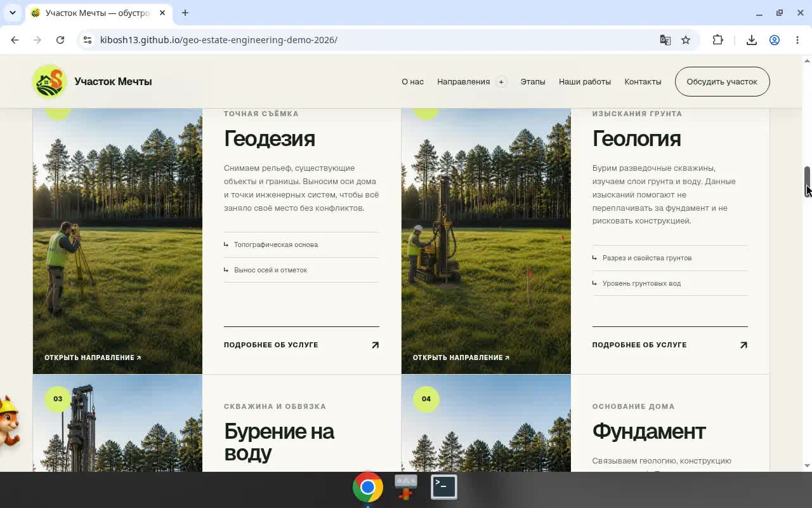Click the Бурение на воду heading
Screen dimensions: 812x508
coord(279,442)
